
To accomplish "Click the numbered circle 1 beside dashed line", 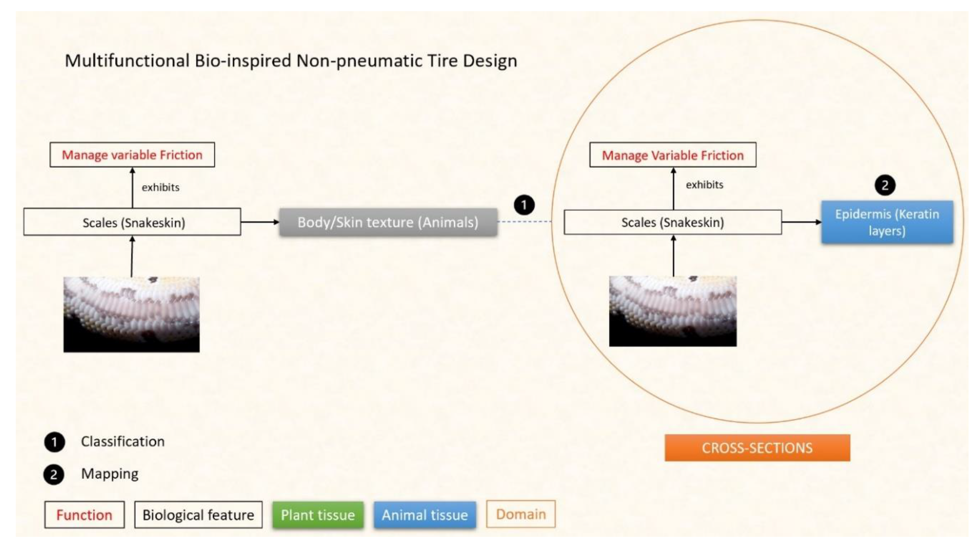I will click(524, 205).
